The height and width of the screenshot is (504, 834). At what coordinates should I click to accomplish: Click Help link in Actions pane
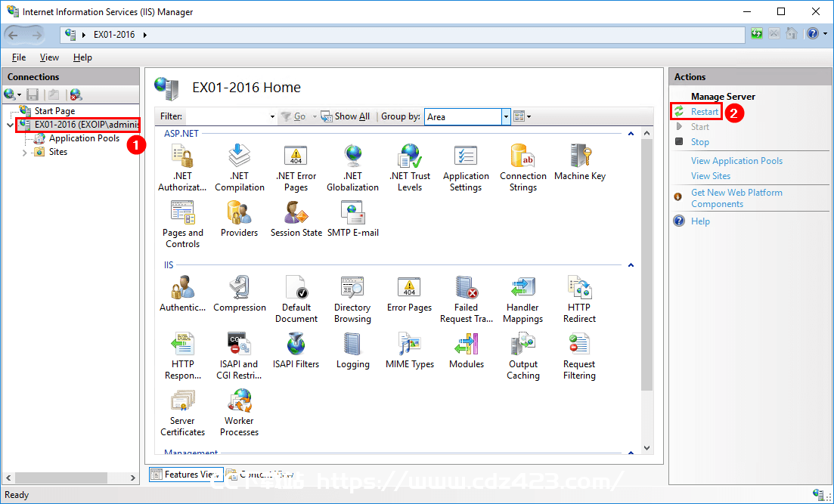tap(700, 221)
